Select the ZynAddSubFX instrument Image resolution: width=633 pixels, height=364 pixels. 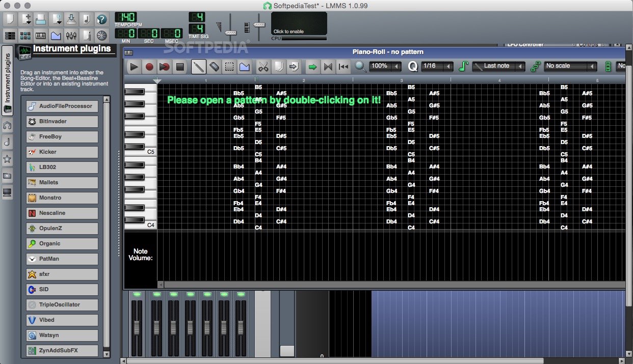pyautogui.click(x=62, y=351)
